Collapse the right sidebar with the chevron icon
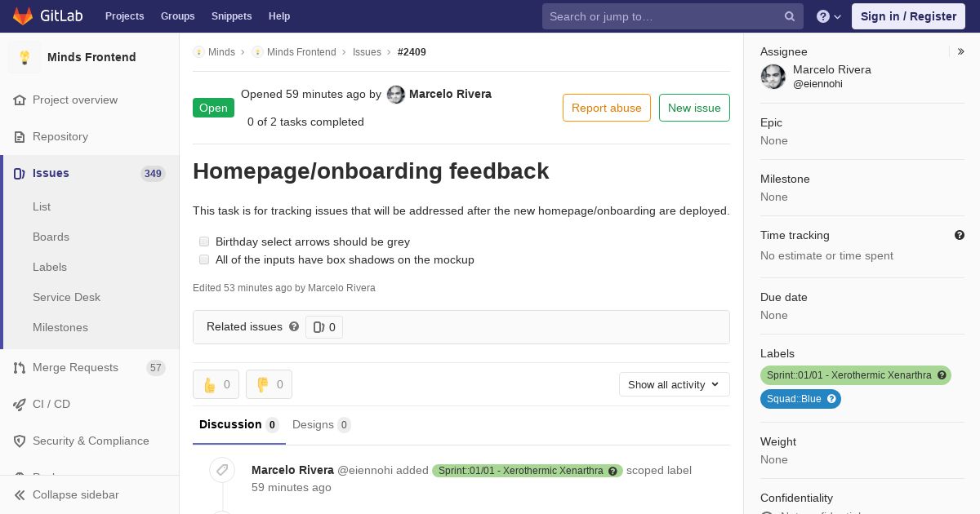 coord(961,51)
